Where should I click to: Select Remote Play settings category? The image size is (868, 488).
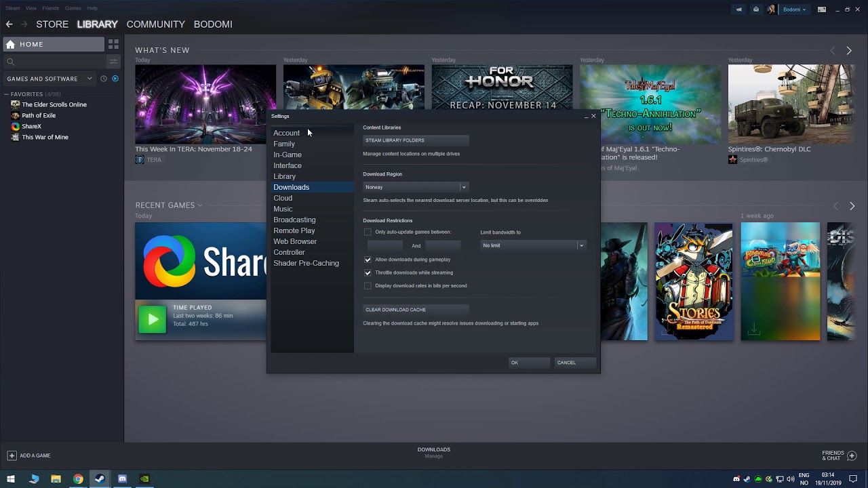pos(294,230)
